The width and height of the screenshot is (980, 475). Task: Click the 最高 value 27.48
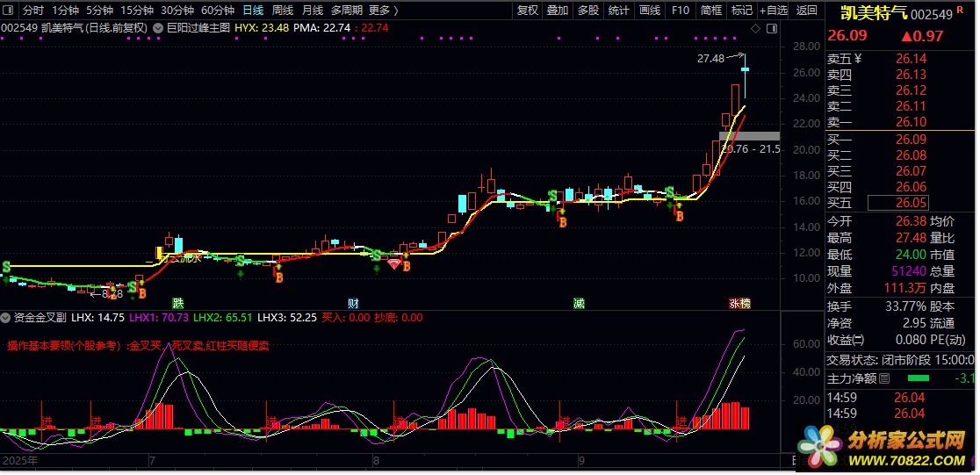912,237
